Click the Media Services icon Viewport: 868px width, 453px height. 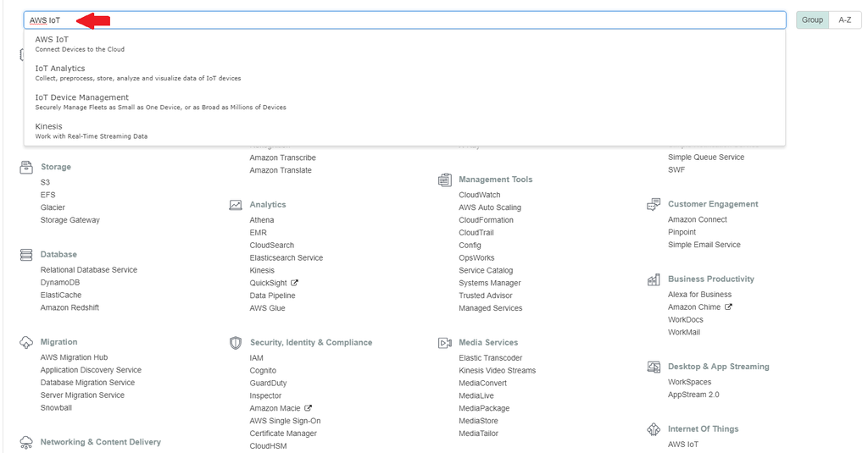coord(445,343)
